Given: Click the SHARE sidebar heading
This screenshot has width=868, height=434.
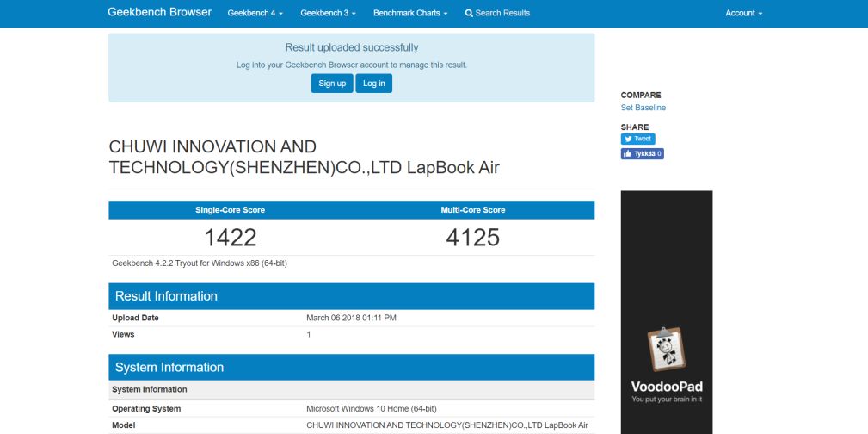Looking at the screenshot, I should click(x=634, y=127).
